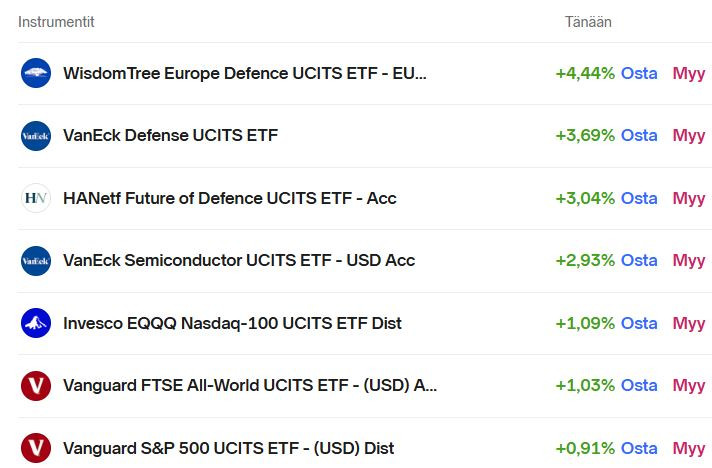This screenshot has height=468, width=712.
Task: Click the Vanguard FTSE All-World logo icon
Action: pos(36,386)
